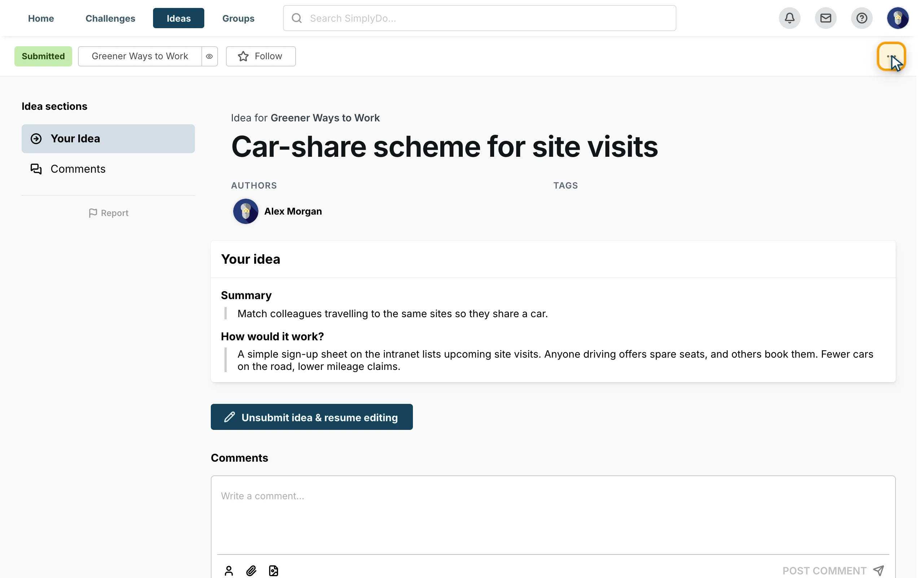Click Unsubmit idea & resume editing
This screenshot has height=578, width=924.
[311, 417]
